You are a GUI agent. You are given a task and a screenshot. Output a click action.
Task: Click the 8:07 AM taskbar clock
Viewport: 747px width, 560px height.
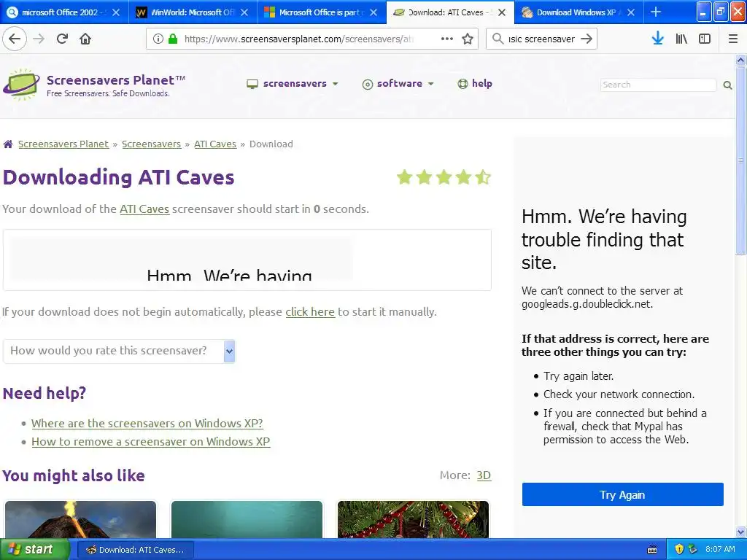coord(720,550)
